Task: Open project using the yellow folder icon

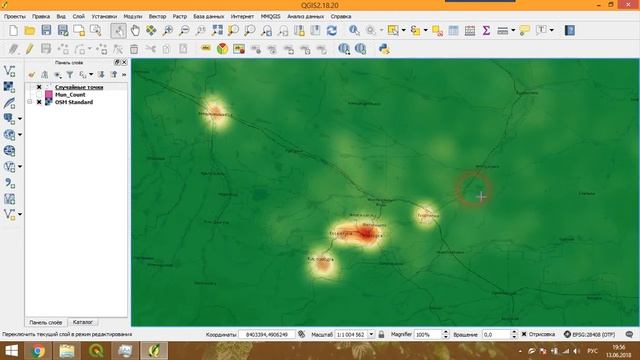Action: point(30,30)
